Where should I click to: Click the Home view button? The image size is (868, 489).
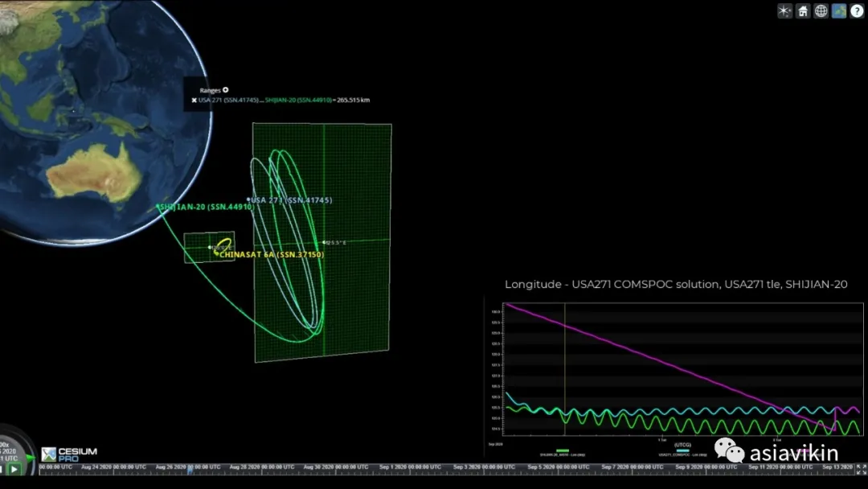[803, 11]
